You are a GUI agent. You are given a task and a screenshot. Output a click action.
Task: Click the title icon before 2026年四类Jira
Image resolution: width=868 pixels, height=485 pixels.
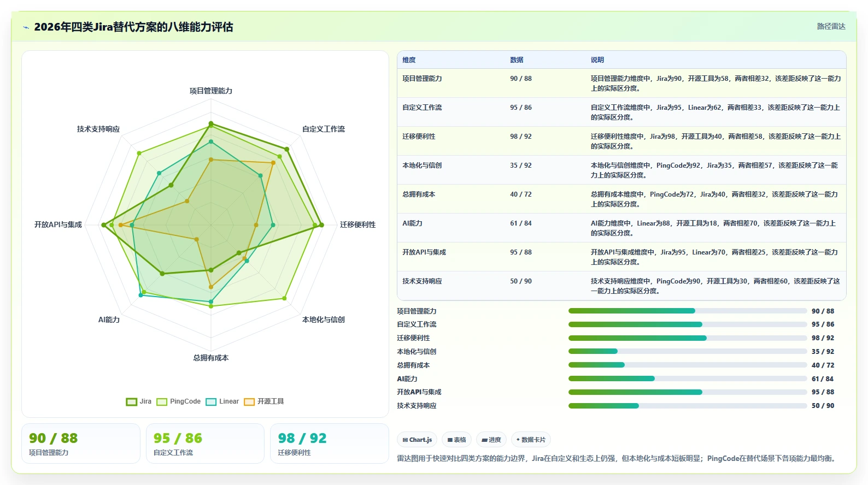pos(26,27)
